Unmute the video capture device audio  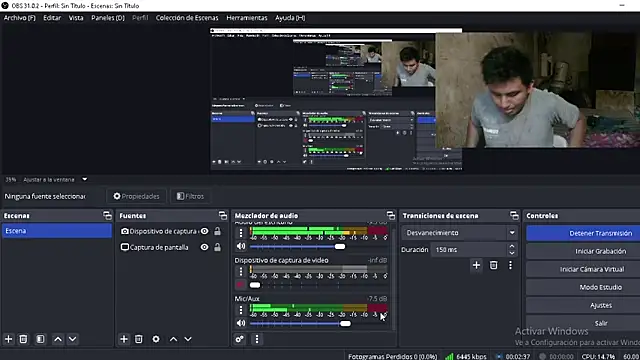(x=240, y=284)
